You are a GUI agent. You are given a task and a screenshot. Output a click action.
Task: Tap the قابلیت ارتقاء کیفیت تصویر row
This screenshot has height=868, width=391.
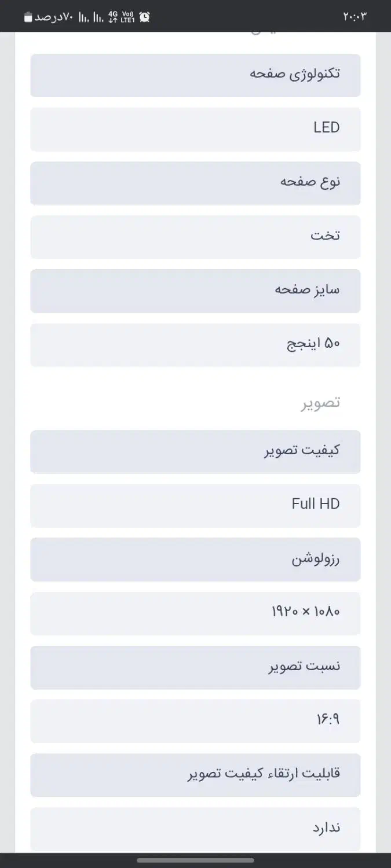click(195, 775)
